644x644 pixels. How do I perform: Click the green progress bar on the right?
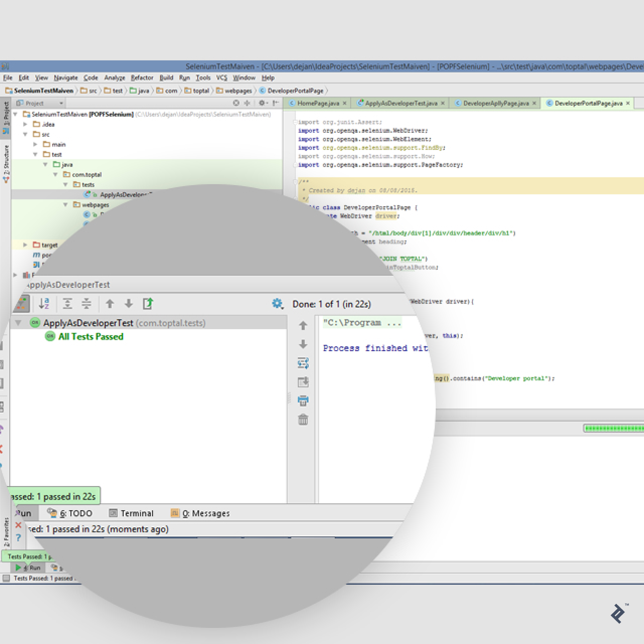613,428
